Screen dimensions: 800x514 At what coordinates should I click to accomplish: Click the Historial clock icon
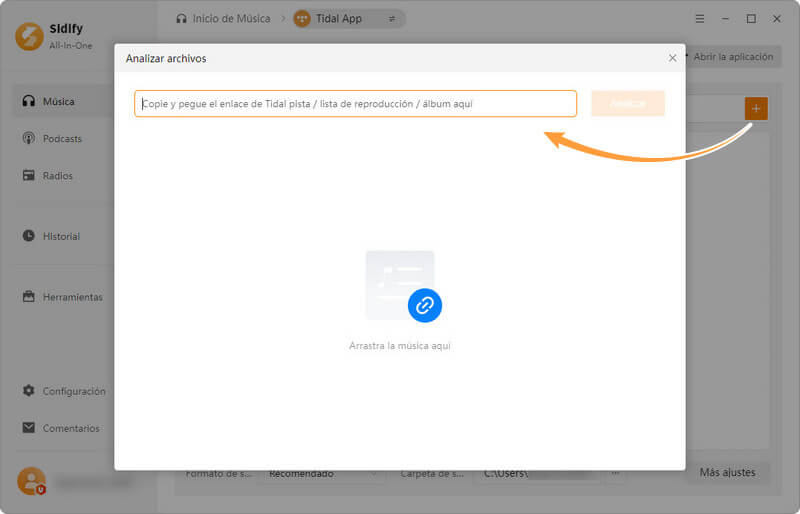pyautogui.click(x=29, y=236)
